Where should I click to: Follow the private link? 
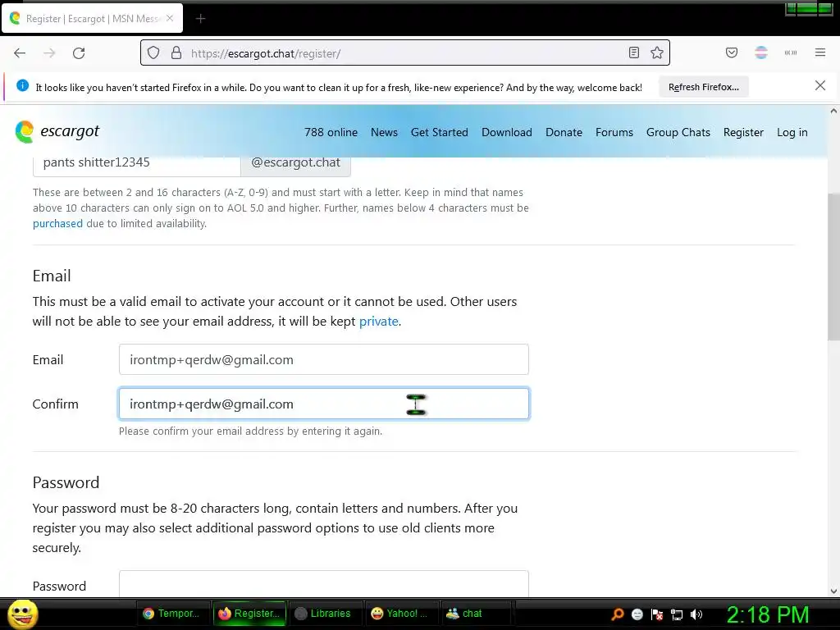(379, 322)
